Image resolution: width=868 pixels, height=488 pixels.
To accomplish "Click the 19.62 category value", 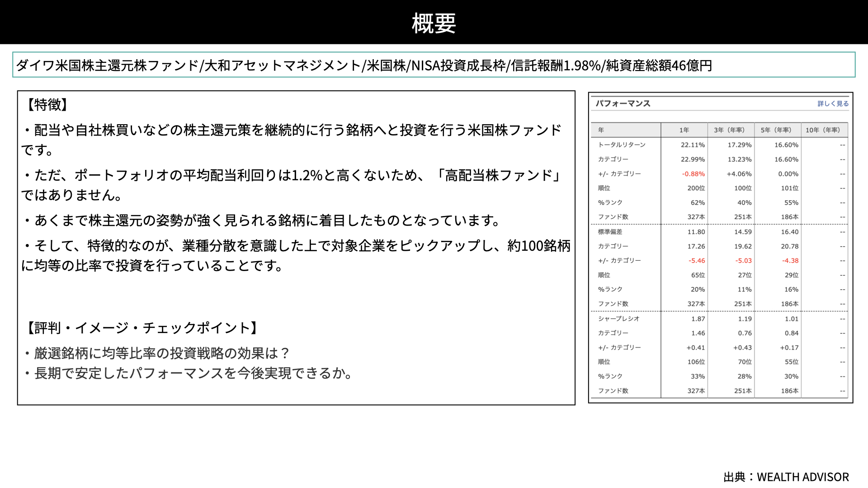I will [743, 246].
